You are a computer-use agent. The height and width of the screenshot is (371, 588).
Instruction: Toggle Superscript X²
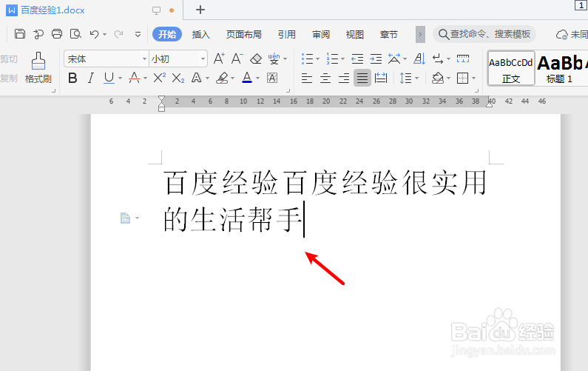pyautogui.click(x=159, y=78)
